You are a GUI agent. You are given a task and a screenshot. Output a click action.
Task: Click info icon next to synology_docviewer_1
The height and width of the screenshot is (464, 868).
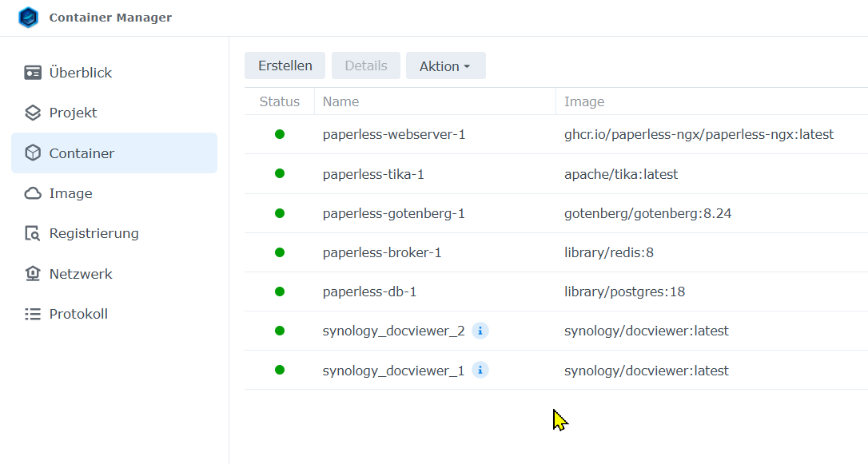480,371
